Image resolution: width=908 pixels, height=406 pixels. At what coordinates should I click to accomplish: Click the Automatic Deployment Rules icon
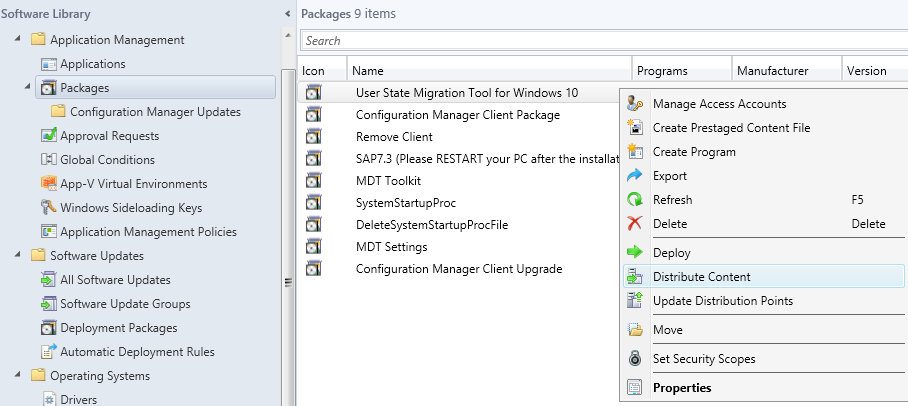pos(49,352)
